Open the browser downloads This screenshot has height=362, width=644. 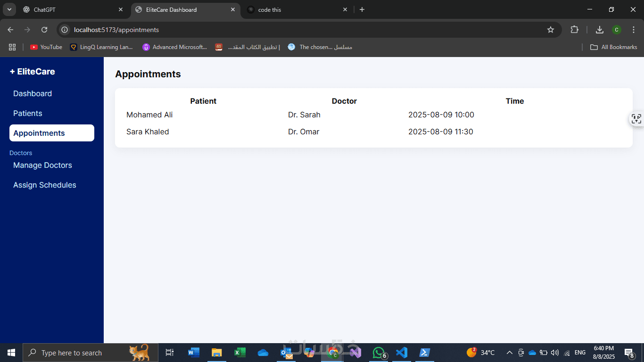pyautogui.click(x=600, y=30)
